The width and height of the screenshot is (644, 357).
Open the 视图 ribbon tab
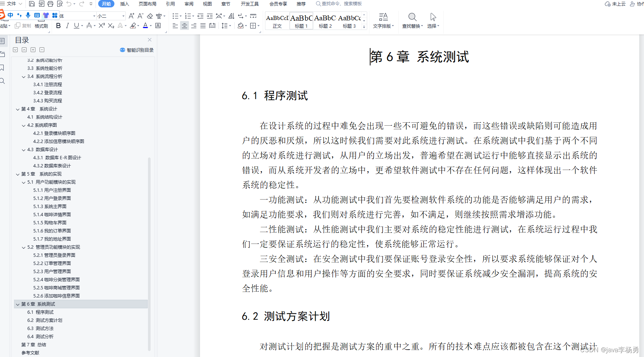tap(207, 4)
